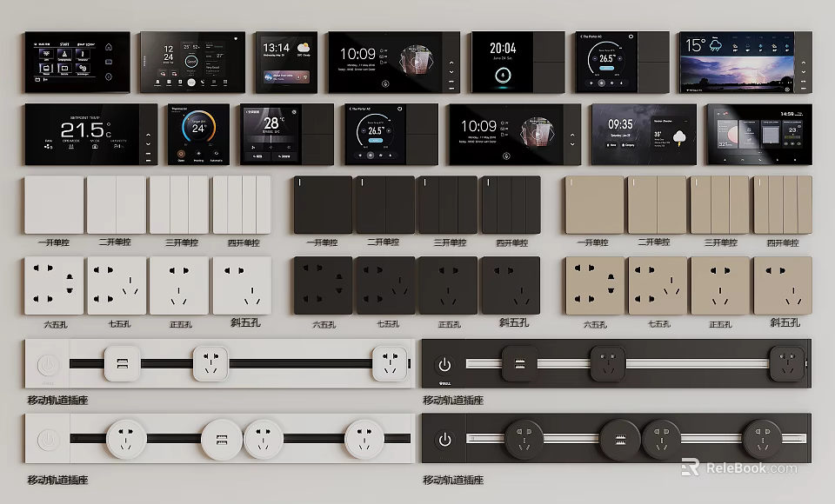Tap the gear icon on the 15° weather panel
This screenshot has height=504, width=835.
[x=787, y=90]
